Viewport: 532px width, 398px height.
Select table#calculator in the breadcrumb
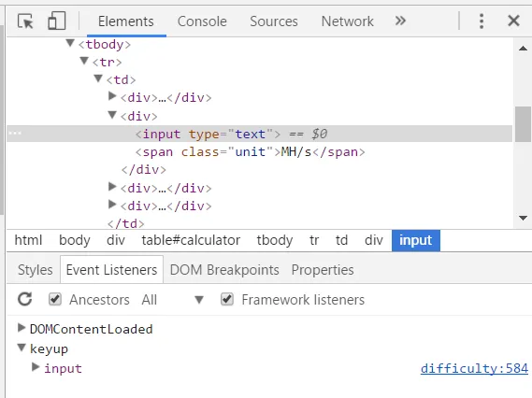pos(191,240)
